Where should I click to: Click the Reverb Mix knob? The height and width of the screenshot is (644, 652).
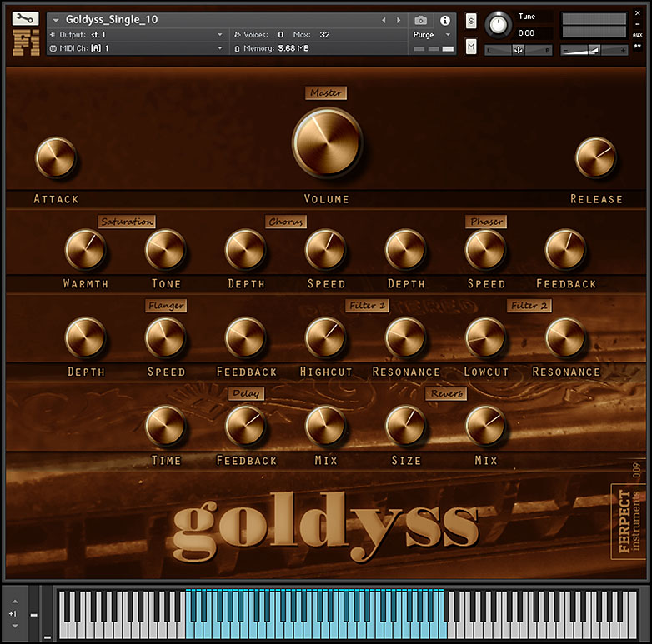click(485, 426)
